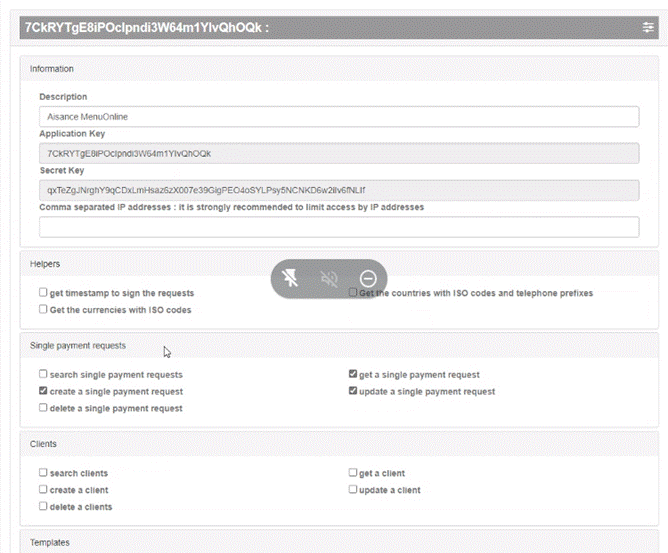
Task: Click the muted speaker icon in overlay
Action: (329, 279)
